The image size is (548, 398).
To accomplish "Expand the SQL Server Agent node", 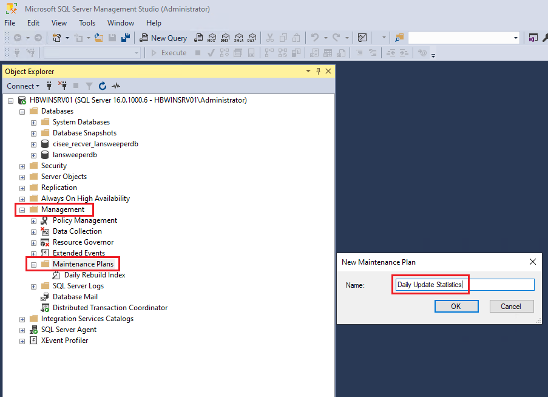I will pyautogui.click(x=22, y=330).
